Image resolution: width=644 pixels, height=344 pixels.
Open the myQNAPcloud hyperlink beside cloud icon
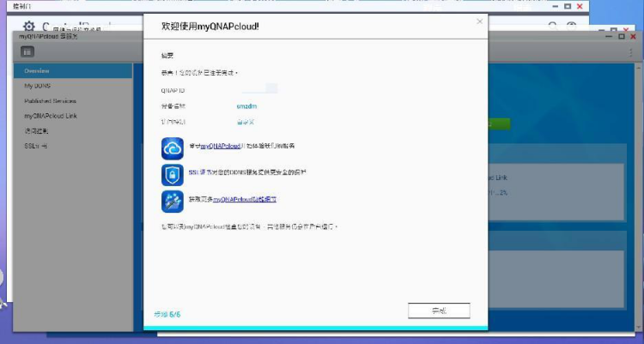tap(220, 146)
